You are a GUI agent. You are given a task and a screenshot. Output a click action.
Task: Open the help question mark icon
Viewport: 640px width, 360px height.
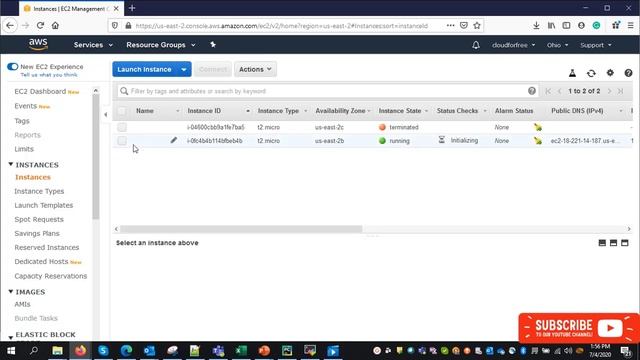[x=628, y=73]
